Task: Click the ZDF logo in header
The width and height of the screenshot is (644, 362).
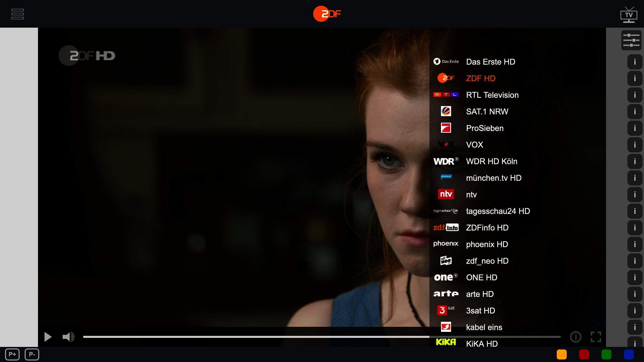Action: point(327,14)
